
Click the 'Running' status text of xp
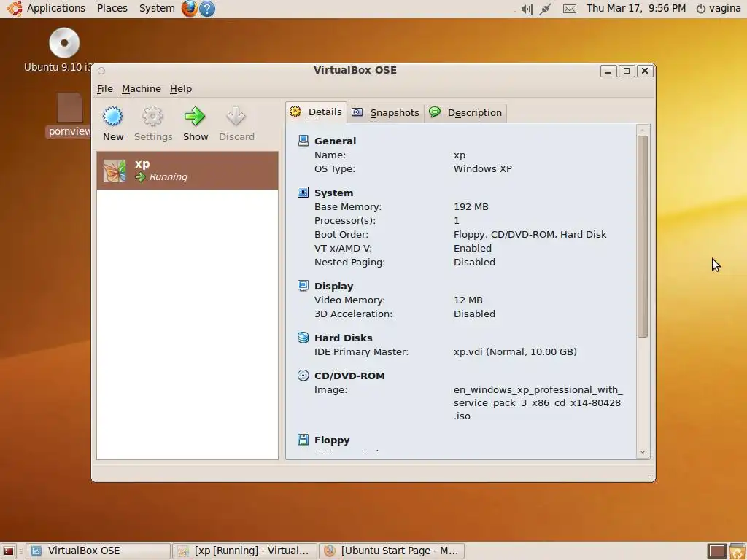pyautogui.click(x=169, y=176)
